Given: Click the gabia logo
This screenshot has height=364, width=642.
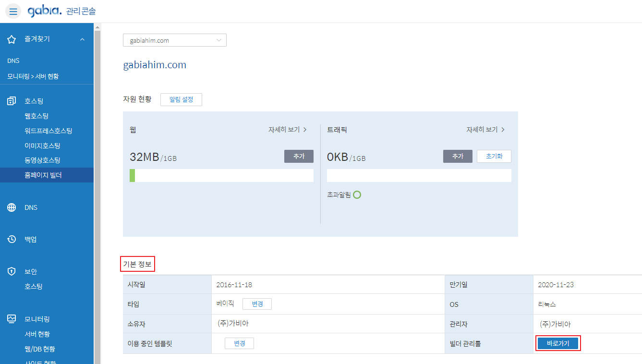Looking at the screenshot, I should point(45,11).
